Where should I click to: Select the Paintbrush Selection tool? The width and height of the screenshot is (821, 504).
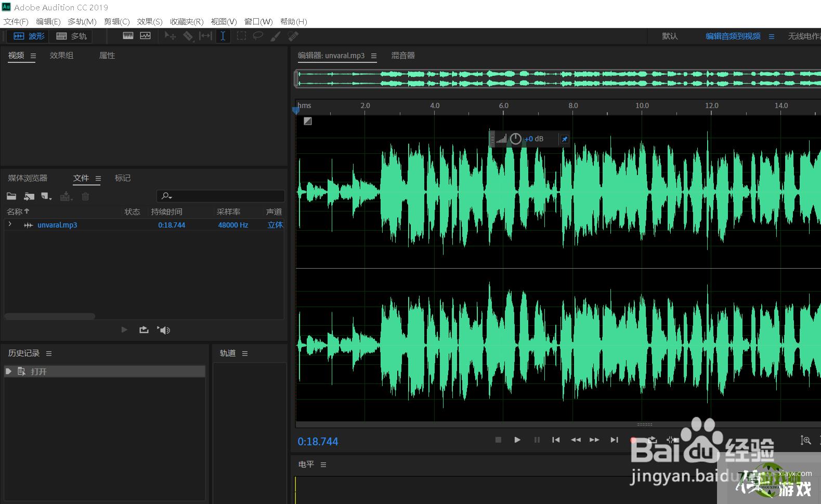point(276,36)
